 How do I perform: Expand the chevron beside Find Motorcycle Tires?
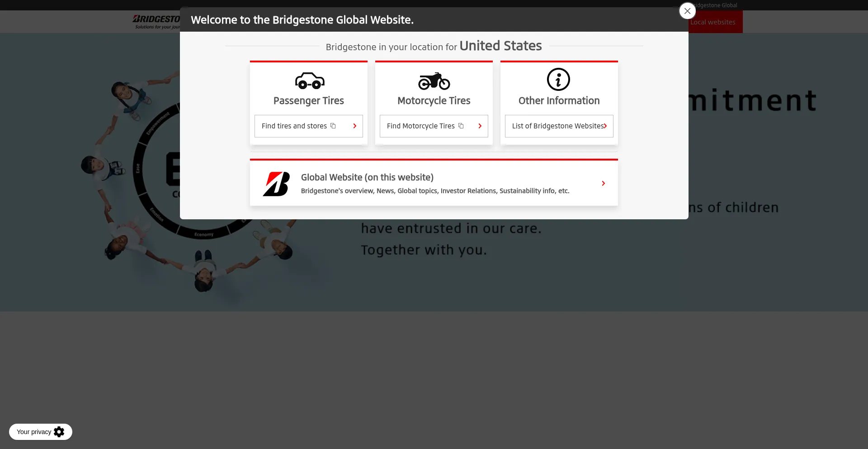[x=480, y=126]
